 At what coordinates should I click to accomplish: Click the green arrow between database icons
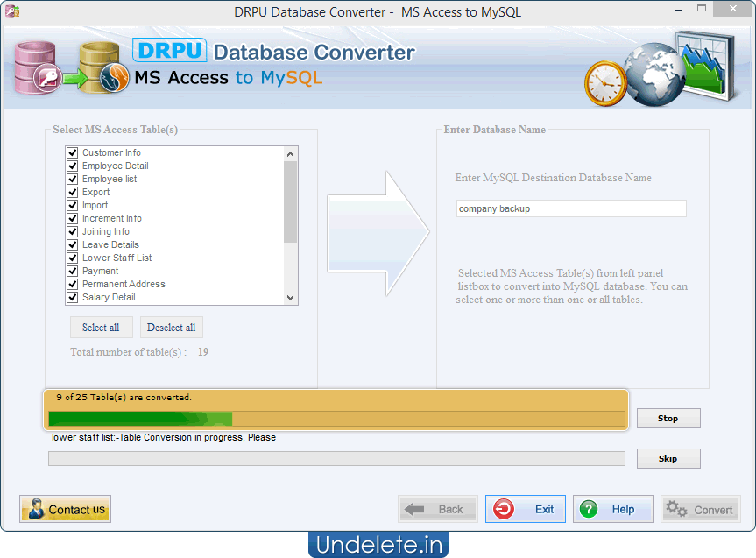click(75, 78)
